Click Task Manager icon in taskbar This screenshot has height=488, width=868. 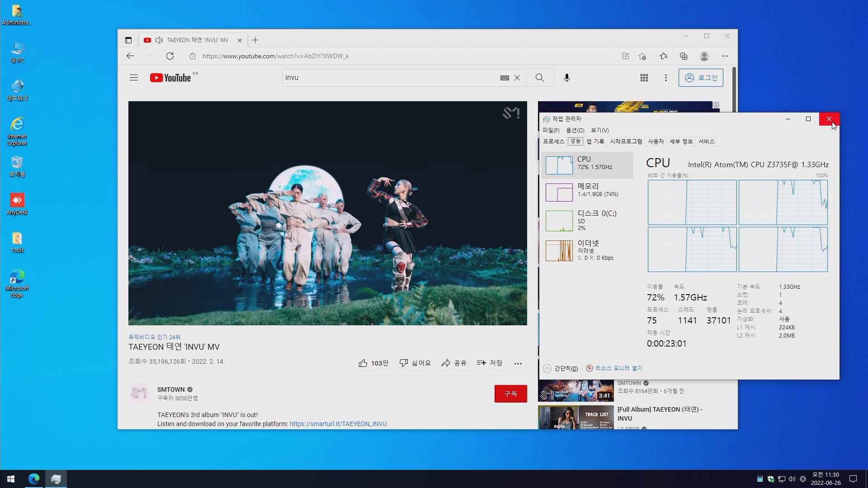[x=56, y=479]
